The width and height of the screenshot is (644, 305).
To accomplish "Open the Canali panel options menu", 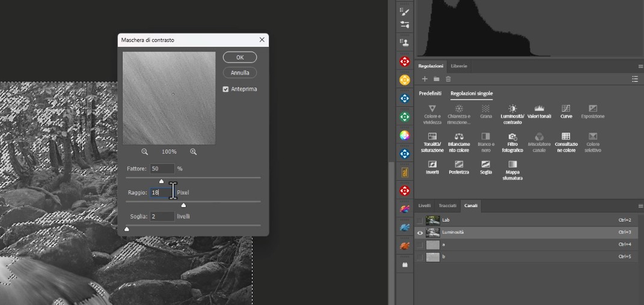I will coord(640,206).
